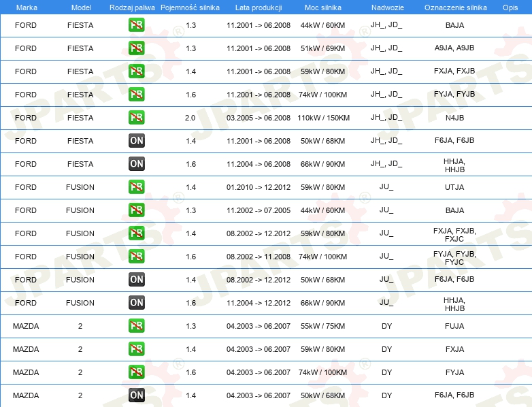Click engine code UTJA in Fusion row
Image resolution: width=532 pixels, height=407 pixels.
tap(454, 187)
